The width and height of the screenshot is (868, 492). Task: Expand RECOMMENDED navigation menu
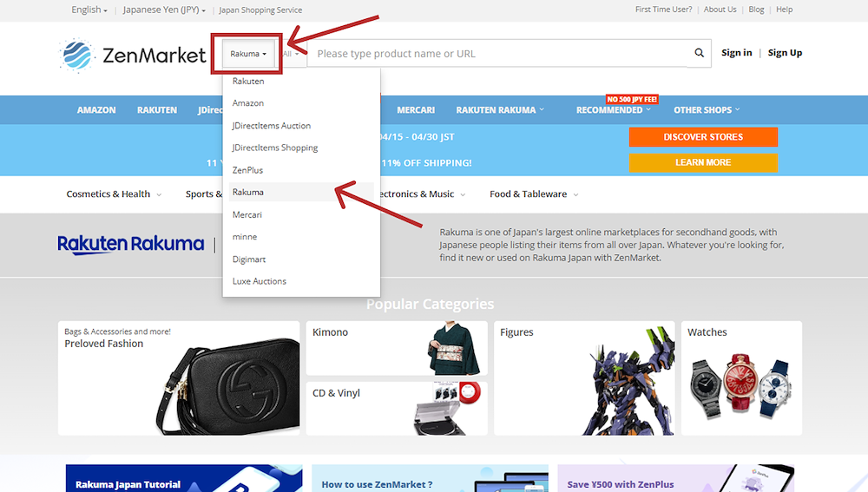[x=614, y=110]
